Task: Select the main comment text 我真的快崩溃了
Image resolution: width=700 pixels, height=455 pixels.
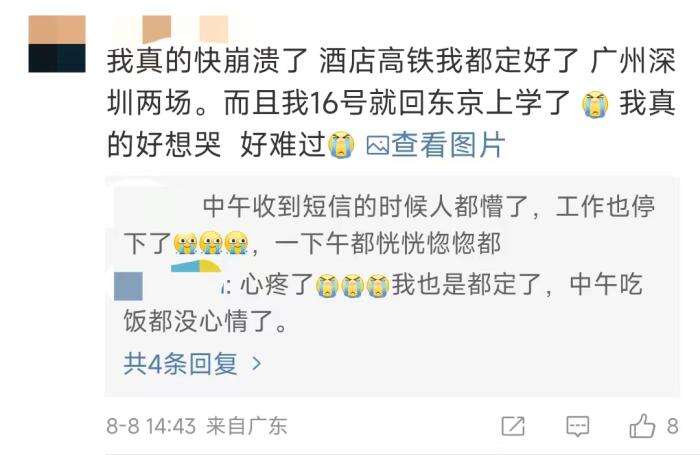Action: point(207,62)
